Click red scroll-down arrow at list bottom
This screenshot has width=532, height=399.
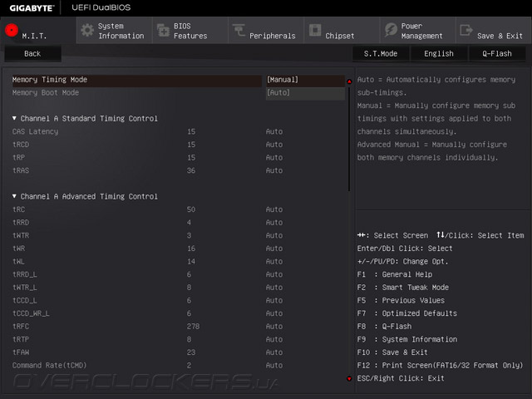click(x=349, y=378)
